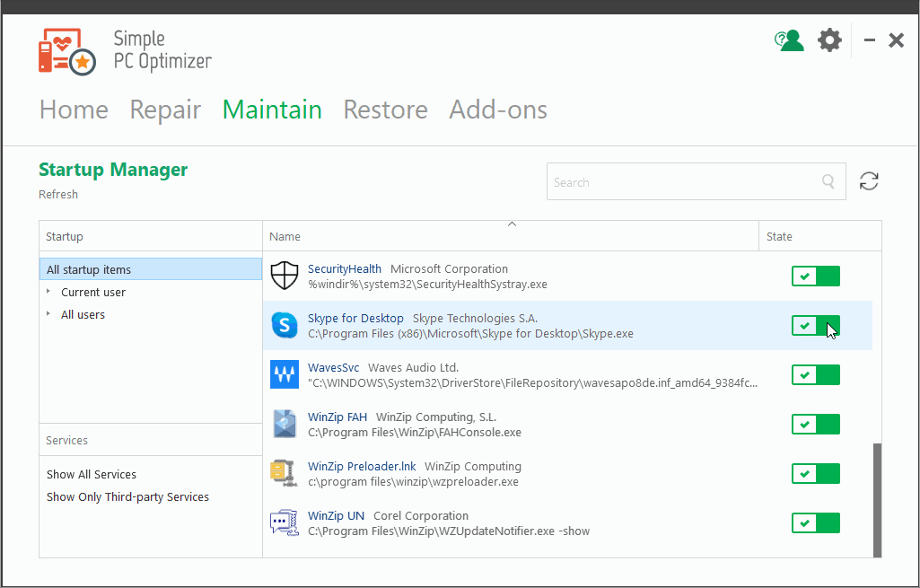Screen dimensions: 920x588
Task: Click the FAHConsole.exe path text
Action: point(415,432)
